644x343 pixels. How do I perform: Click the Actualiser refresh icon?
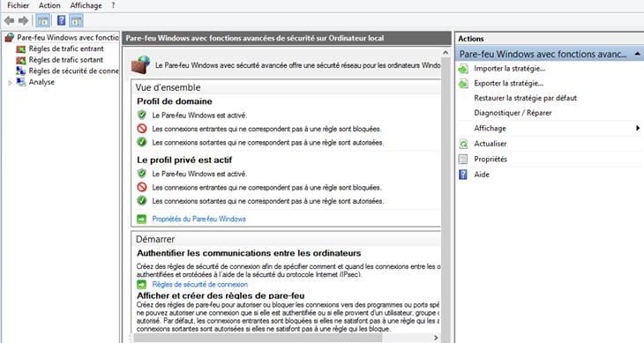pyautogui.click(x=463, y=144)
